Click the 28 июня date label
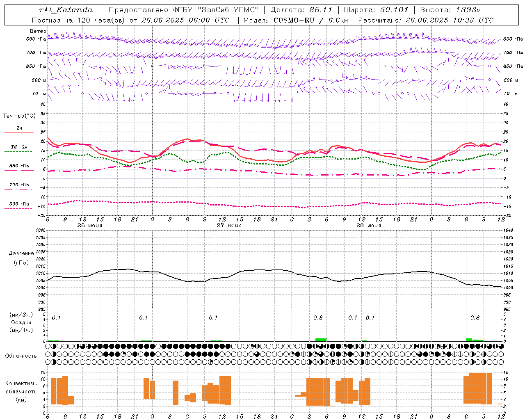The width and height of the screenshot is (525, 420). [x=369, y=226]
